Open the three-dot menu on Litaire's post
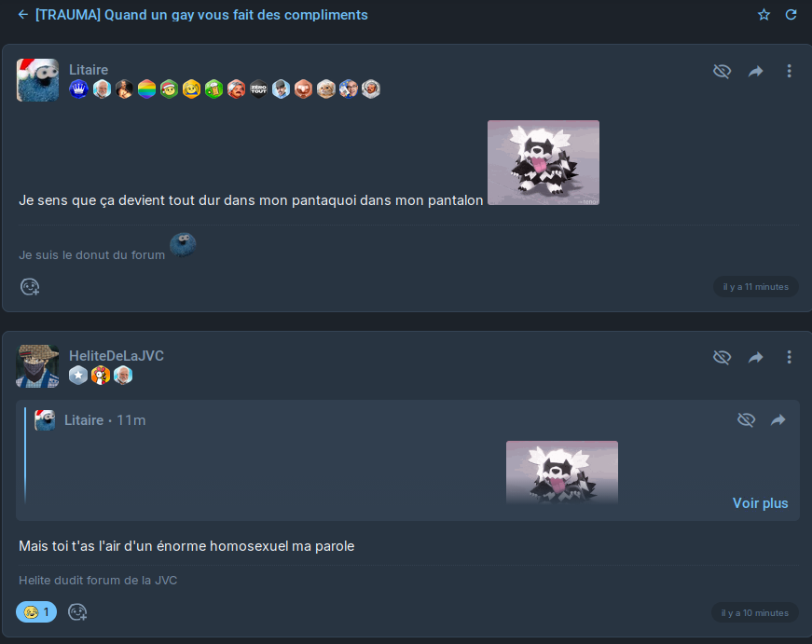812x644 pixels. coord(790,71)
